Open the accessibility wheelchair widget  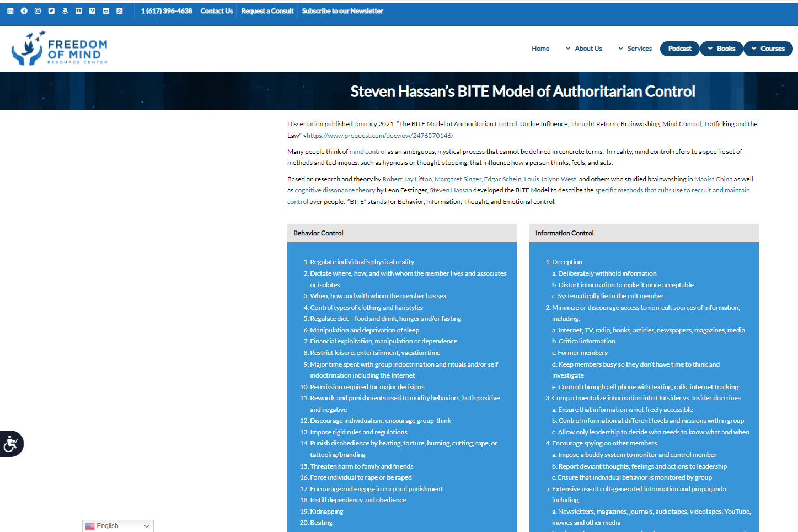coord(11,444)
